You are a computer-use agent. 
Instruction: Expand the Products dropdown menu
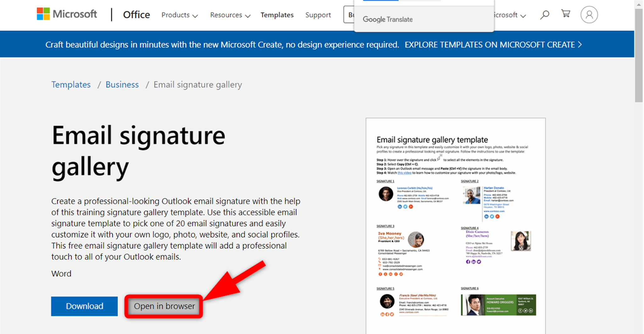point(180,15)
